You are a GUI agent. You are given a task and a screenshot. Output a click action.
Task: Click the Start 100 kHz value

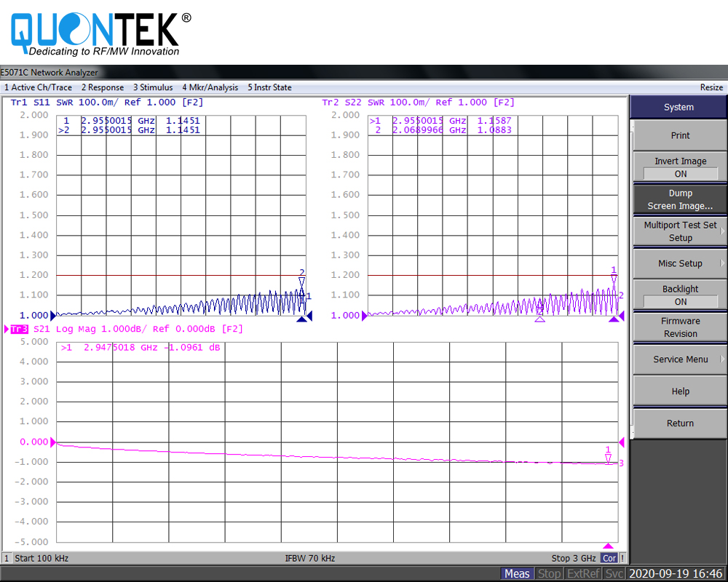click(x=41, y=558)
